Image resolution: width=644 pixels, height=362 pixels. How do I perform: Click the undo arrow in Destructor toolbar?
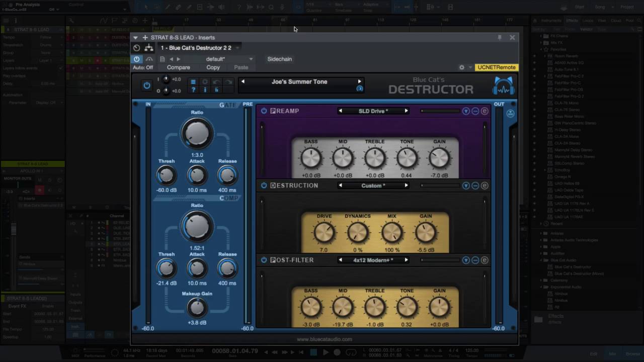pyautogui.click(x=217, y=82)
